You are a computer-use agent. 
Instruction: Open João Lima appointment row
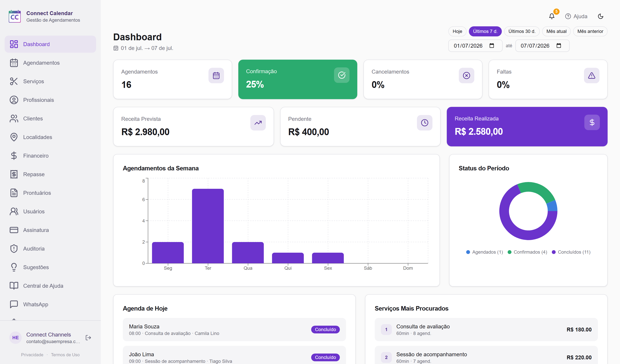coord(234,355)
